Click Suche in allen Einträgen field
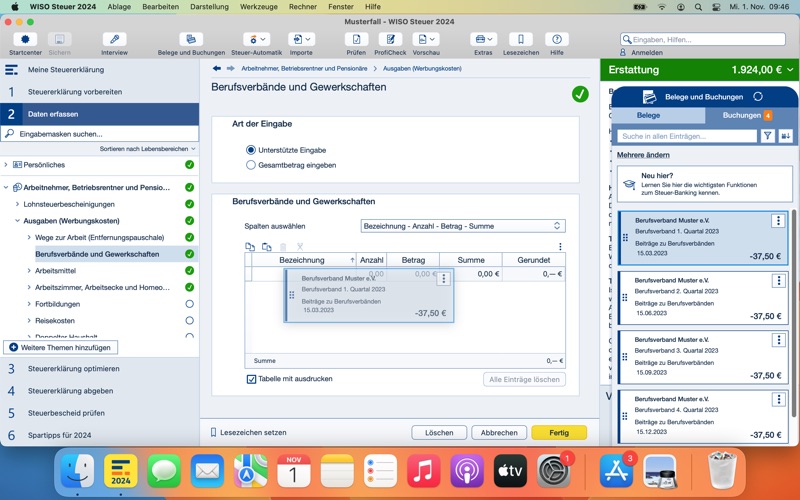The image size is (800, 500). (x=687, y=136)
